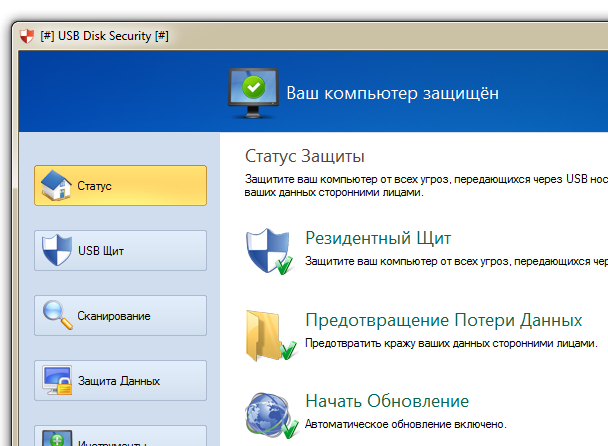
Task: Open the Сканирование section label
Action: click(x=114, y=316)
